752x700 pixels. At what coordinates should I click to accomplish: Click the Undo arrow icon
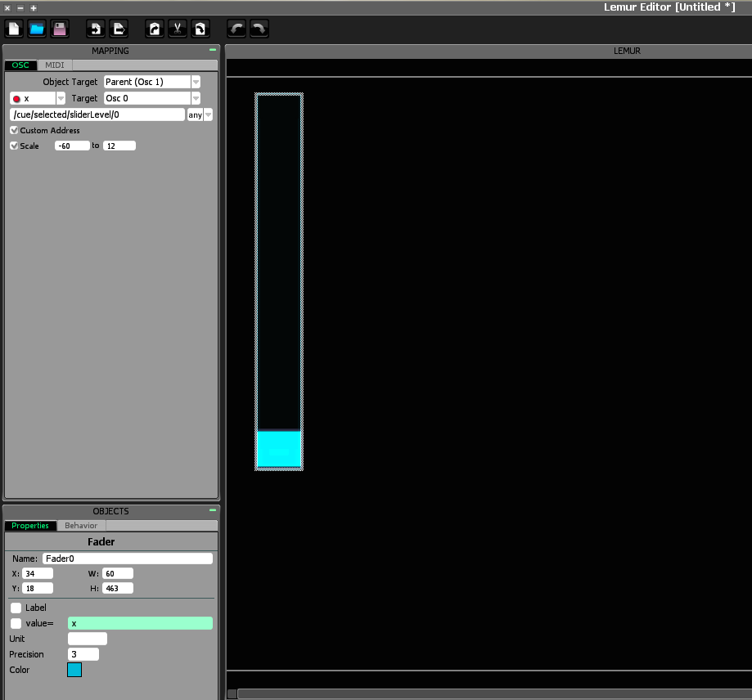coord(236,29)
